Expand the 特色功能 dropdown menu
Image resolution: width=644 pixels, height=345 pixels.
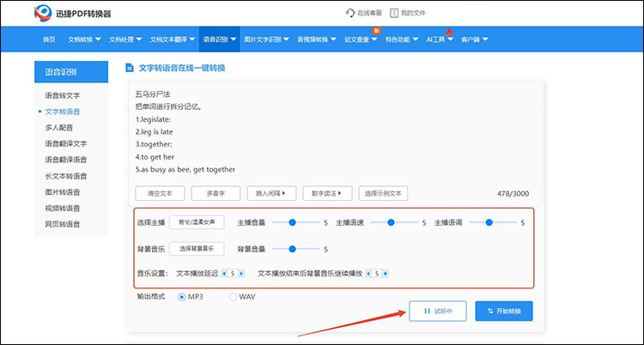tap(402, 39)
